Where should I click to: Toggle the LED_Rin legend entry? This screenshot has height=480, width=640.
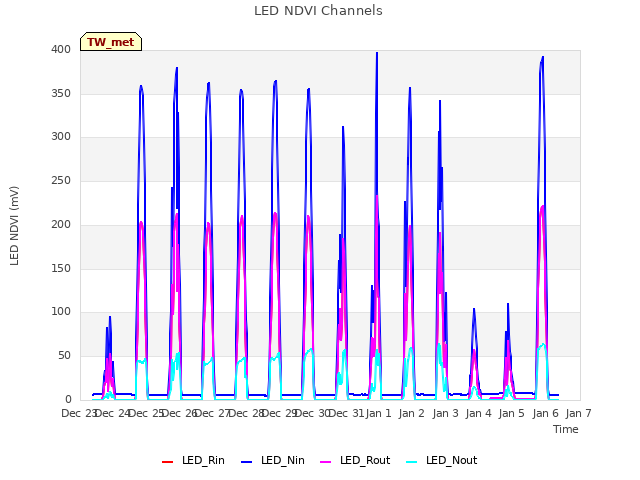[193, 461]
